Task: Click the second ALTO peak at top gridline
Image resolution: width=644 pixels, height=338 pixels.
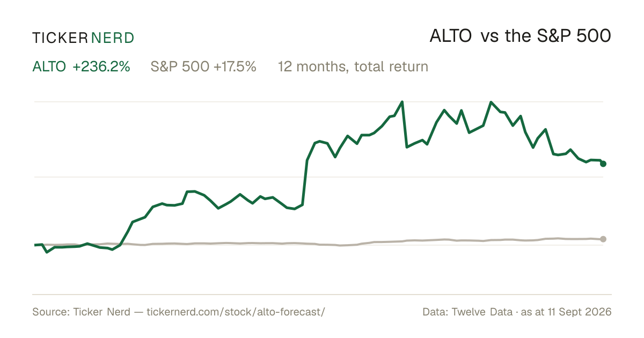Action: click(x=491, y=102)
